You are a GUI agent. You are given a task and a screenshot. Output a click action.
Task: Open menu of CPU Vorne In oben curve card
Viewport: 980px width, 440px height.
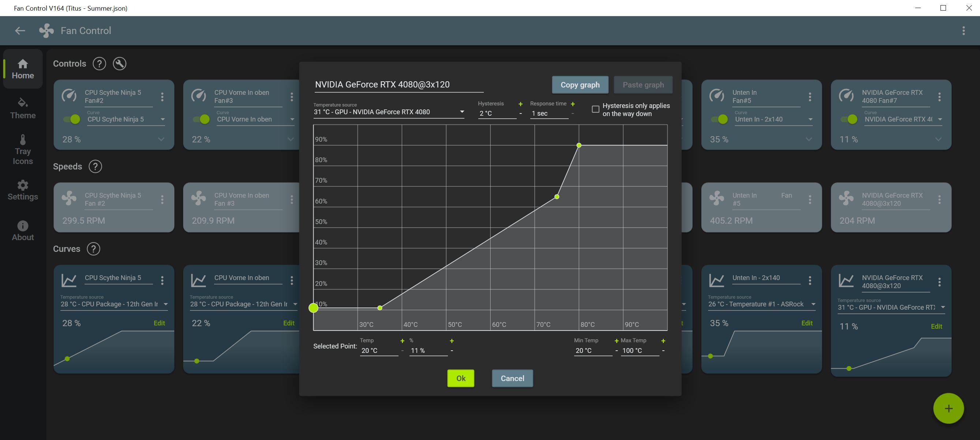pos(291,280)
